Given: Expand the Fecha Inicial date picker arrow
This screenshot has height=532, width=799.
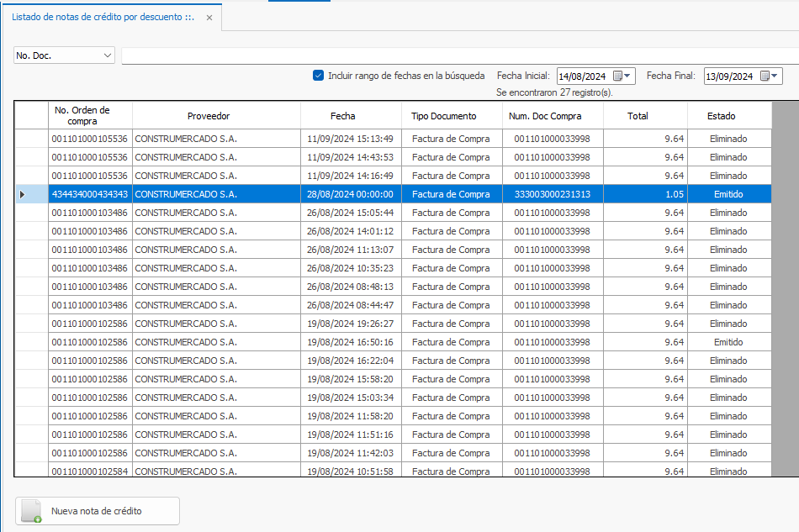Looking at the screenshot, I should (627, 76).
